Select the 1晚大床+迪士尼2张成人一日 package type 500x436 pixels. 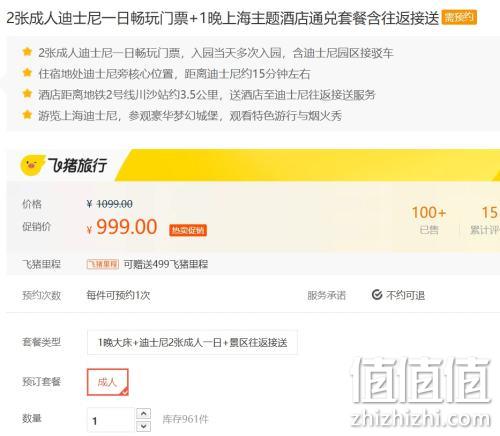point(192,342)
